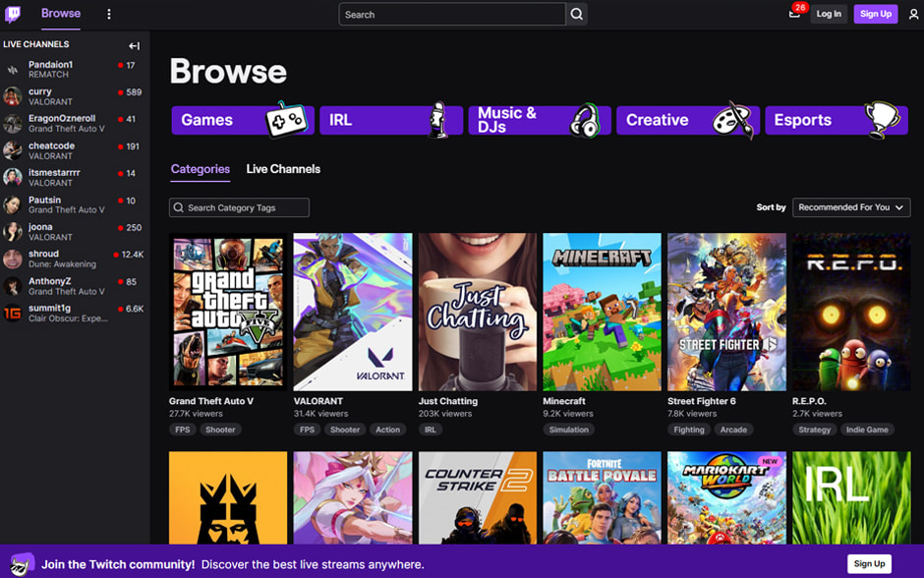Select Simulation tag under Minecraft

[569, 430]
